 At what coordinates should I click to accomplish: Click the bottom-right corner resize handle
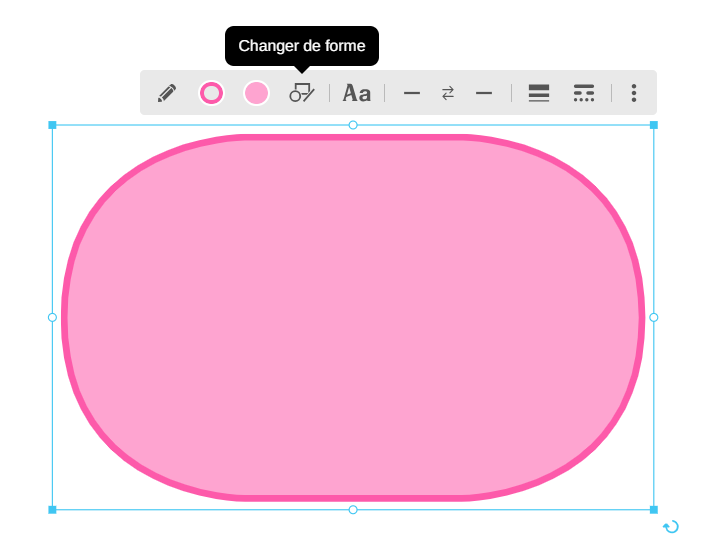pyautogui.click(x=654, y=510)
